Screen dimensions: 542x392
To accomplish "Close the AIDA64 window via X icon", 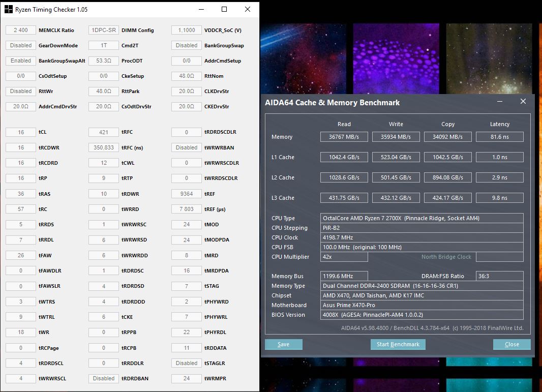I will pyautogui.click(x=523, y=101).
